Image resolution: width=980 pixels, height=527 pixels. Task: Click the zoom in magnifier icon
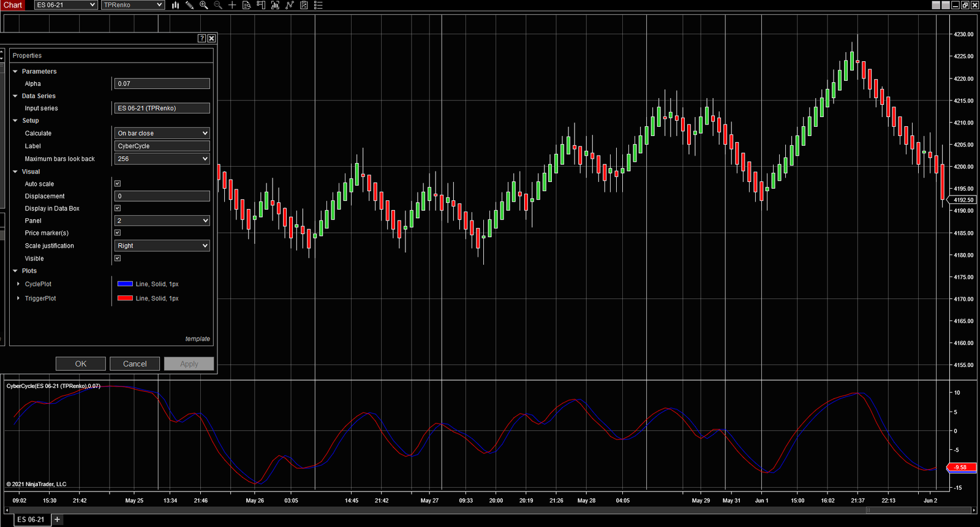[x=203, y=5]
